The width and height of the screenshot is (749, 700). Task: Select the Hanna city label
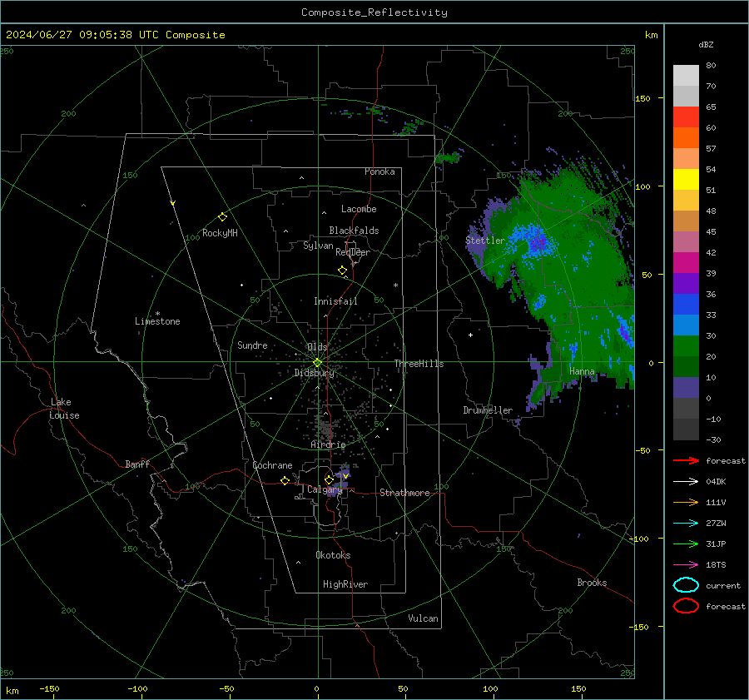(x=582, y=371)
